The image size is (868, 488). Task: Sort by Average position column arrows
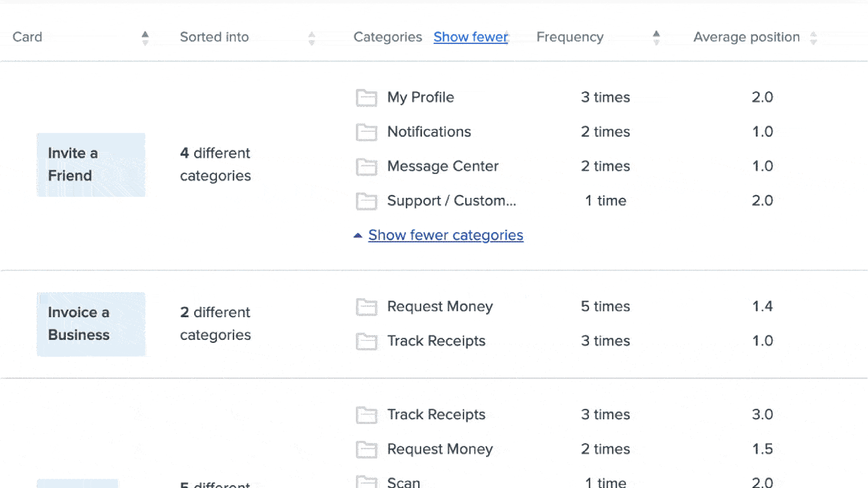click(813, 38)
